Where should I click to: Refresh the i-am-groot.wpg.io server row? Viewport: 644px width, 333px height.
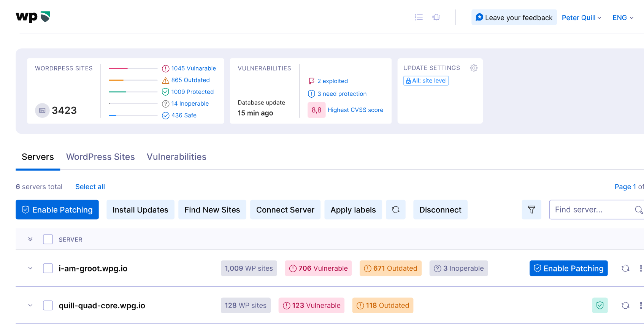[x=625, y=268]
